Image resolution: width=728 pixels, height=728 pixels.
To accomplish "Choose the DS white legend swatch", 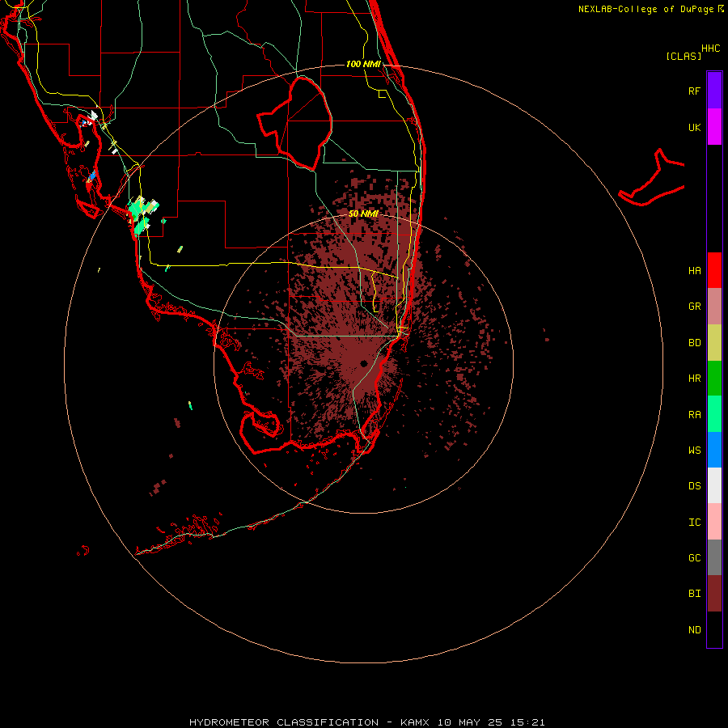I will click(x=714, y=485).
